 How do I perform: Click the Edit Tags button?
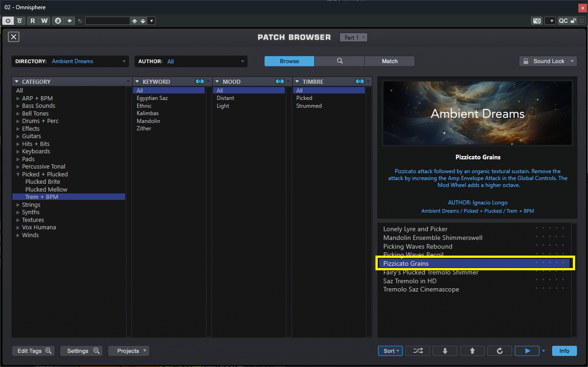pyautogui.click(x=34, y=351)
